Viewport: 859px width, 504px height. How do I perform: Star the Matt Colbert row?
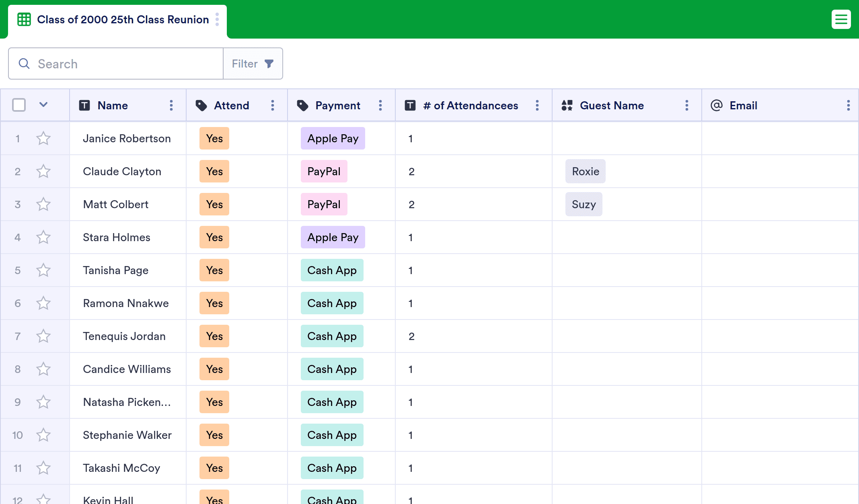[43, 204]
